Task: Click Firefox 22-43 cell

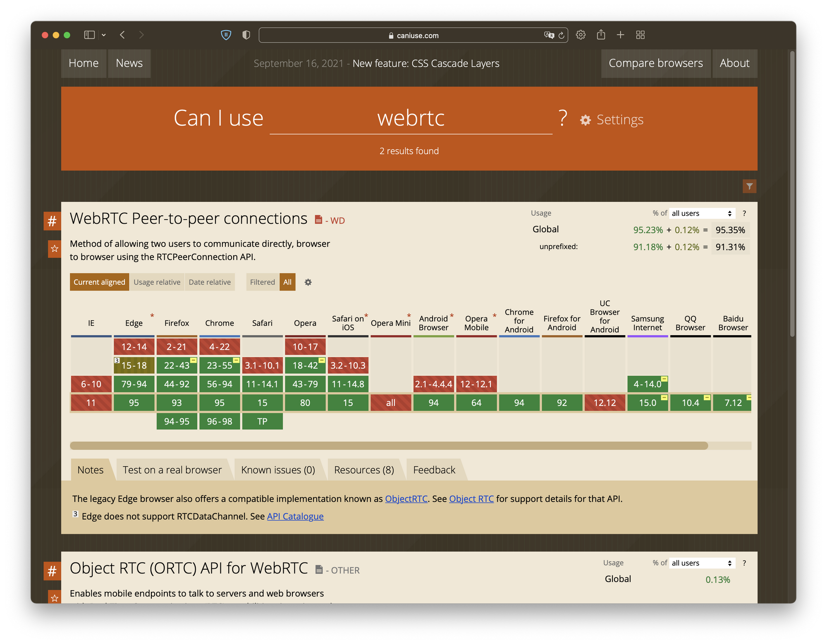Action: tap(177, 365)
